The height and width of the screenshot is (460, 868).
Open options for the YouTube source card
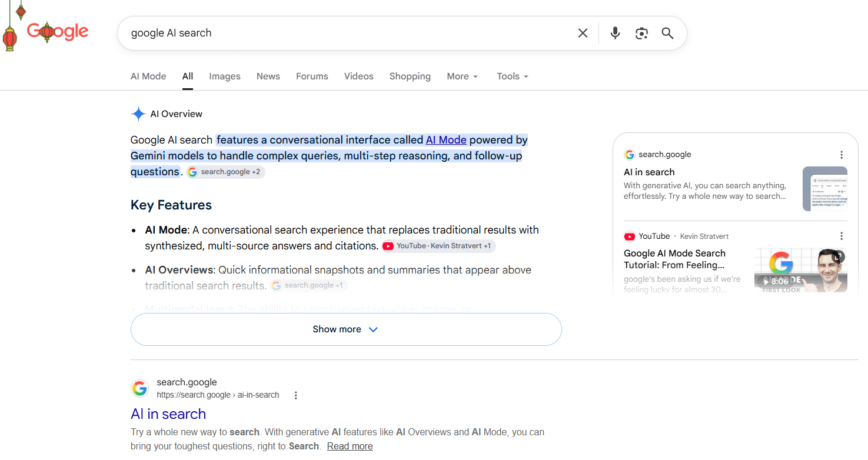click(842, 236)
